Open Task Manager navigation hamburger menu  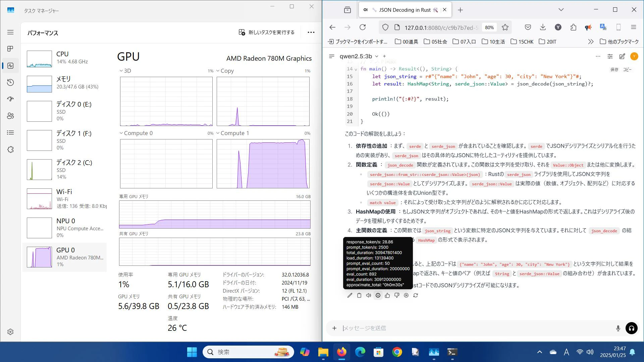[x=10, y=32]
